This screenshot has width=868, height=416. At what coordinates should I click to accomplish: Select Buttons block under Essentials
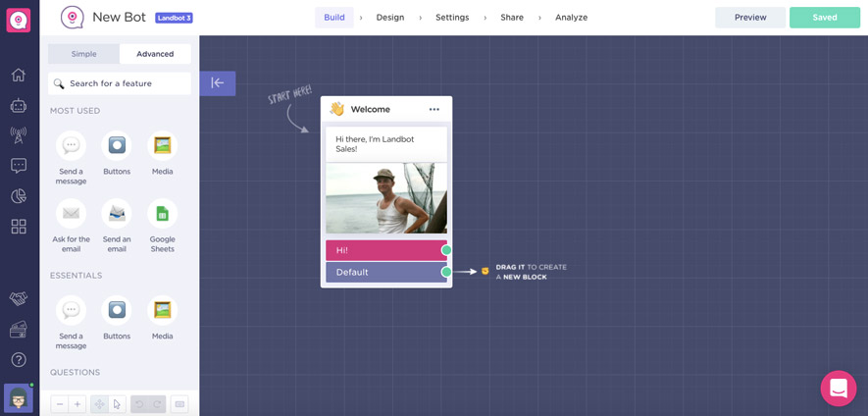pyautogui.click(x=117, y=318)
